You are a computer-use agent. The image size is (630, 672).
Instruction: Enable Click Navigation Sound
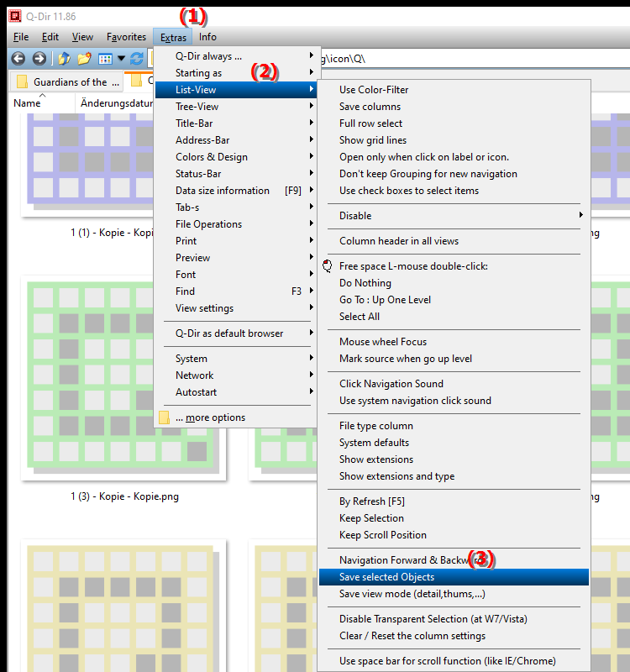454,384
